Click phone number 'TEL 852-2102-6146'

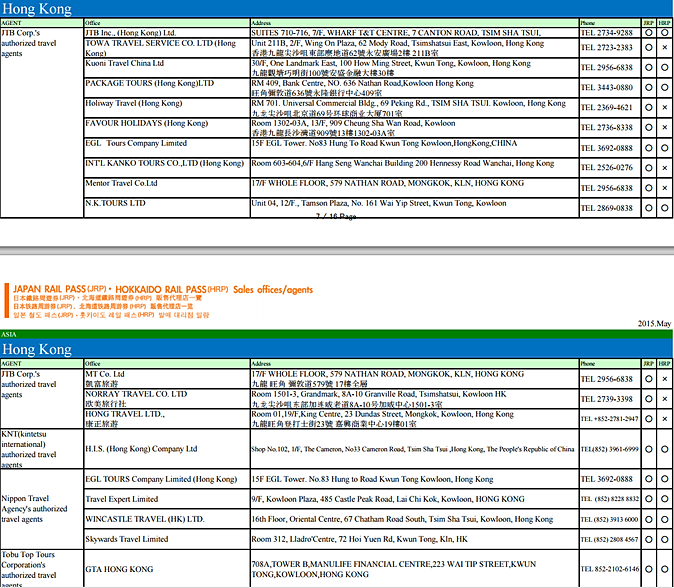(x=610, y=569)
